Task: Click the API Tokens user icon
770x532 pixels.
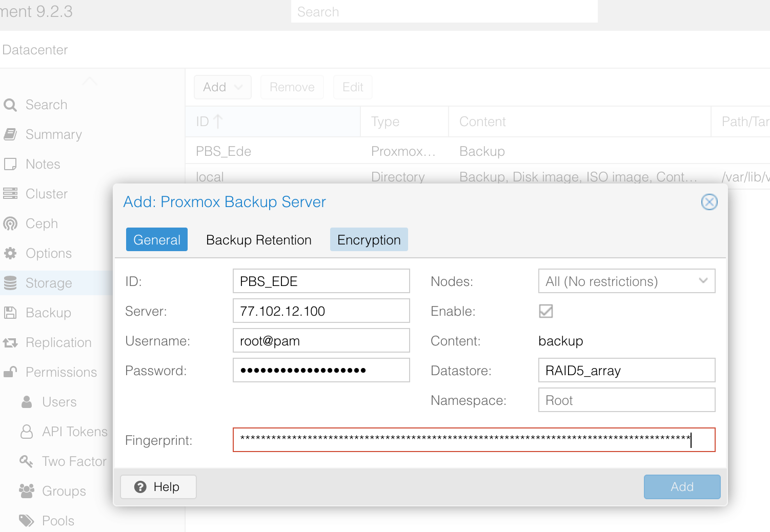Action: click(x=27, y=432)
